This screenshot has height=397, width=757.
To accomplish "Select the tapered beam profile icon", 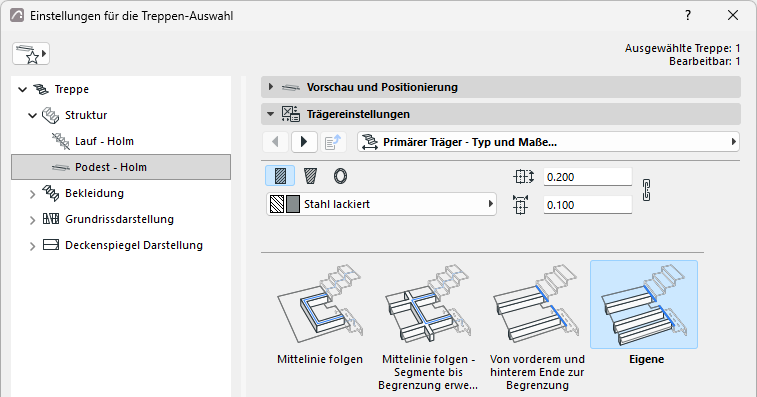I will (x=310, y=176).
